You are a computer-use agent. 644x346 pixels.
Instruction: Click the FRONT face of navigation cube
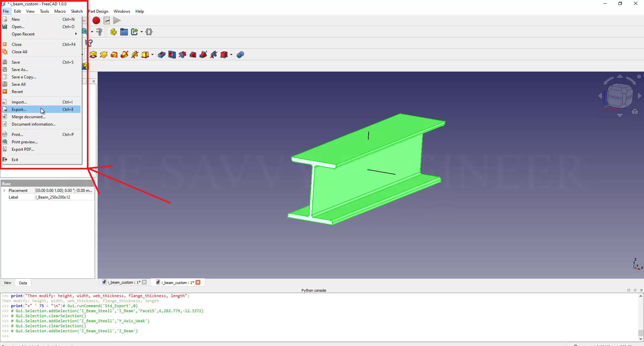(614, 97)
